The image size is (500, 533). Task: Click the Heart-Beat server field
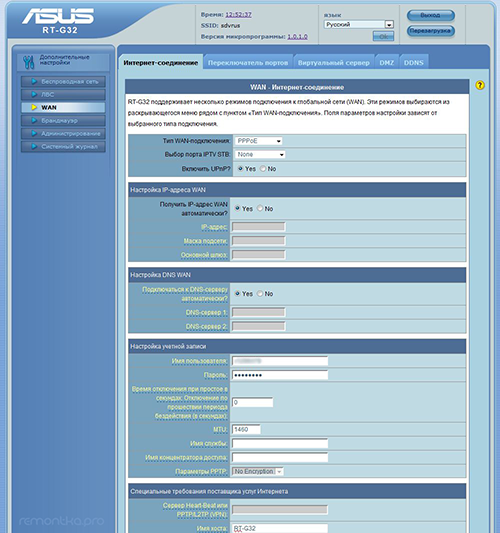[x=280, y=510]
